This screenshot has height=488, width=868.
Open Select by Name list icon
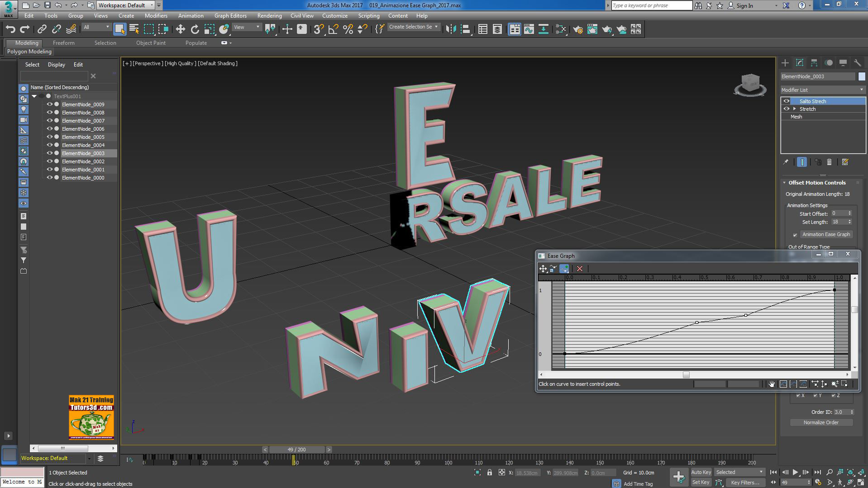[x=134, y=29]
